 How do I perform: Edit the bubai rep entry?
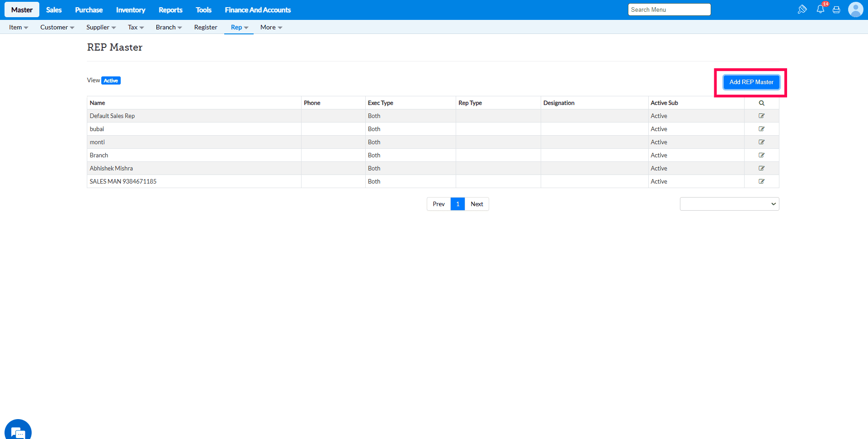coord(761,129)
